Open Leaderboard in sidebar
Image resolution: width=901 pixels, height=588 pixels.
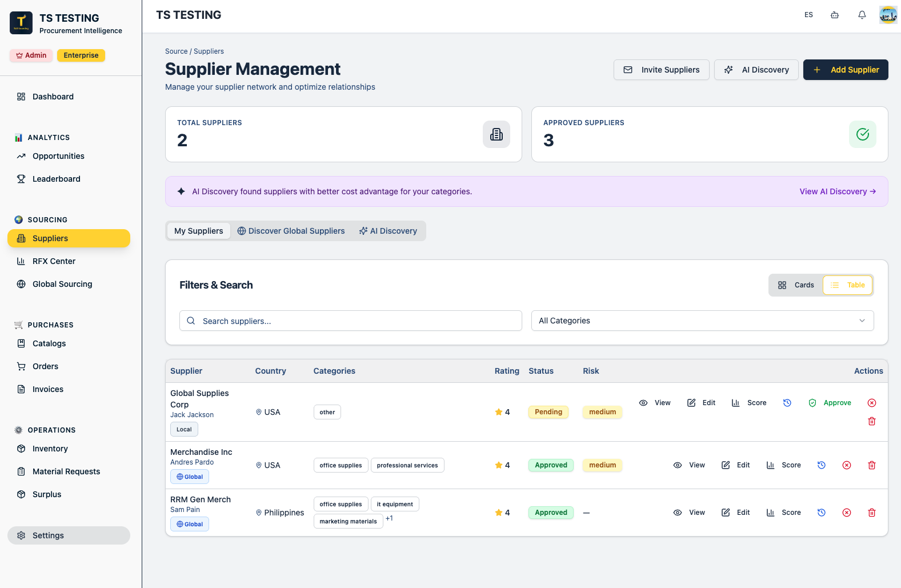tap(69, 179)
